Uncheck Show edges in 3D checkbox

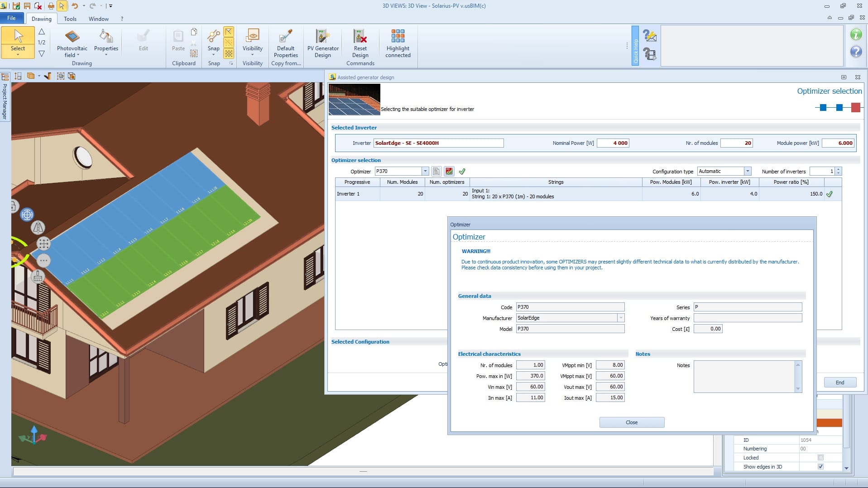click(820, 467)
